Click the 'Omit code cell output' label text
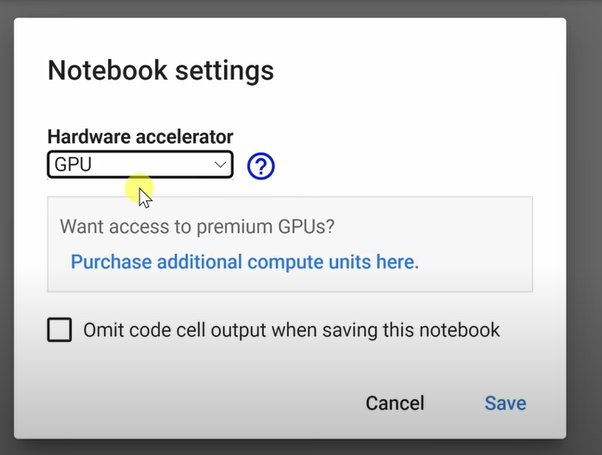This screenshot has width=602, height=455. [190, 330]
